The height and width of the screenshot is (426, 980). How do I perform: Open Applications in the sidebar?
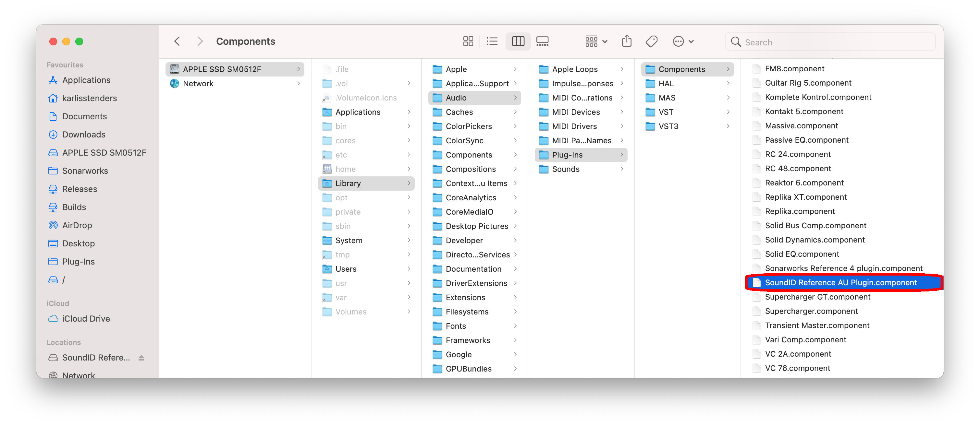[x=86, y=80]
